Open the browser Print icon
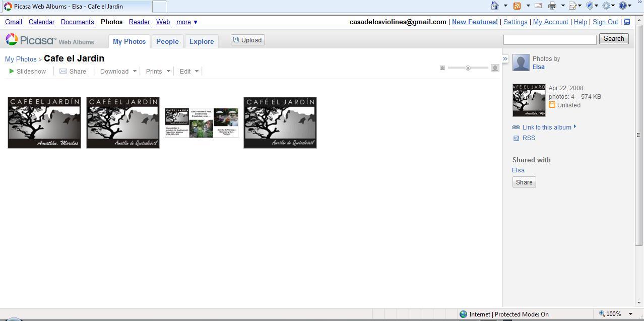The width and height of the screenshot is (644, 321). [552, 6]
